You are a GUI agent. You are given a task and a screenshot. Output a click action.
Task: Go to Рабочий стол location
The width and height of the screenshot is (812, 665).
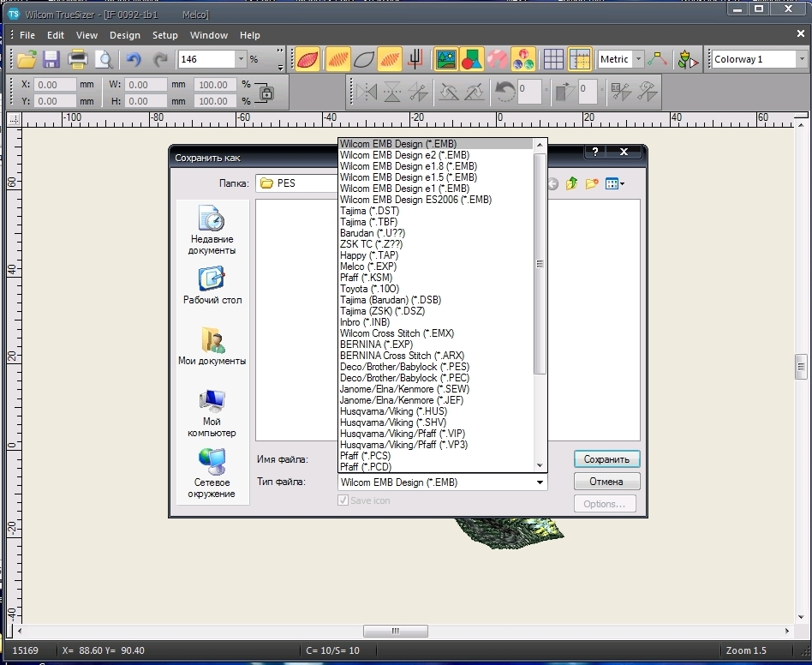pyautogui.click(x=212, y=286)
